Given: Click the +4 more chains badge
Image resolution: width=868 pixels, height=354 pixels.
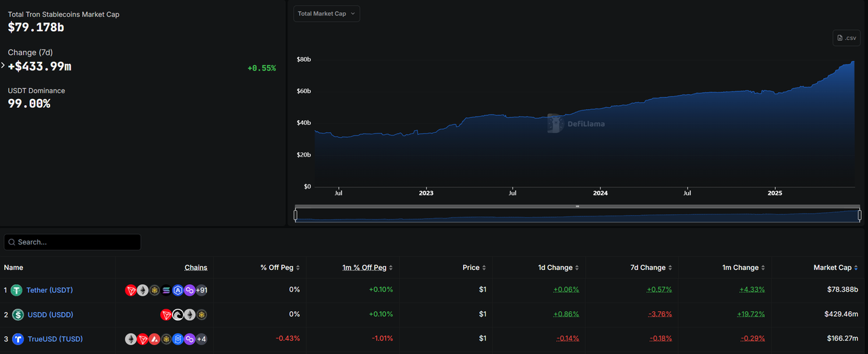Looking at the screenshot, I should click(201, 339).
